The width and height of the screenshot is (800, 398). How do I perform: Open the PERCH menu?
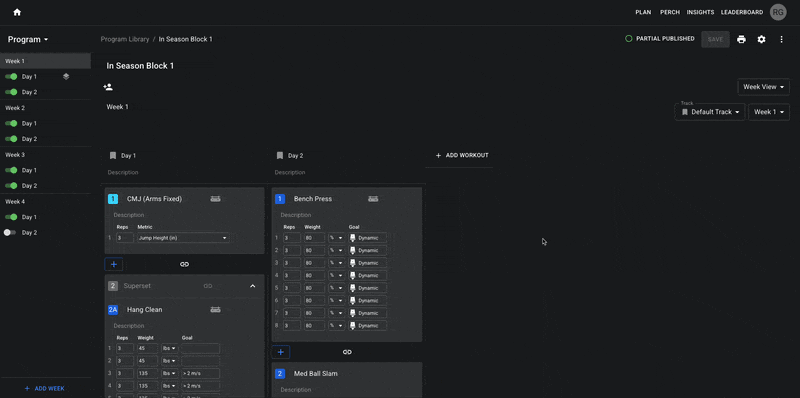pos(670,12)
